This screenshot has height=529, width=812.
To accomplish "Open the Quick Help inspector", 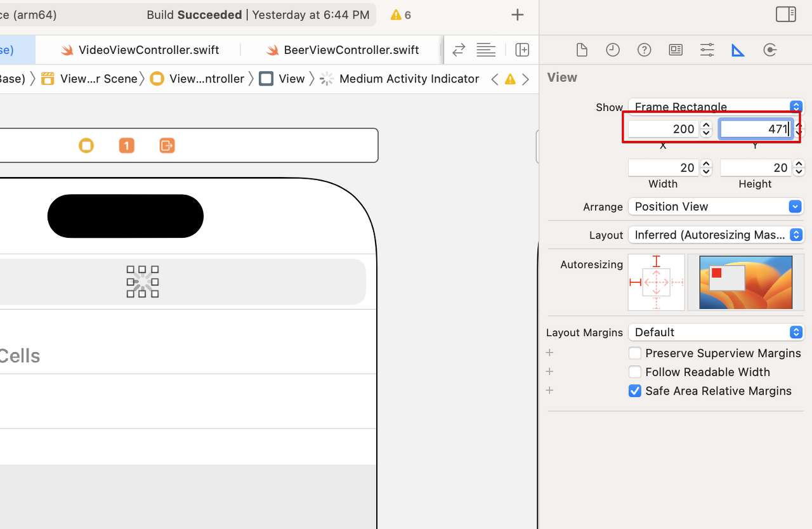I will 645,50.
